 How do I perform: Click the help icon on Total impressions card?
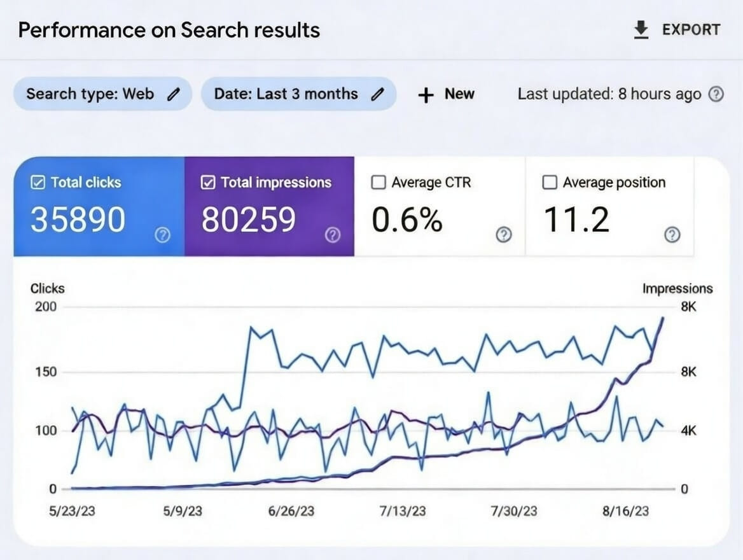(333, 236)
